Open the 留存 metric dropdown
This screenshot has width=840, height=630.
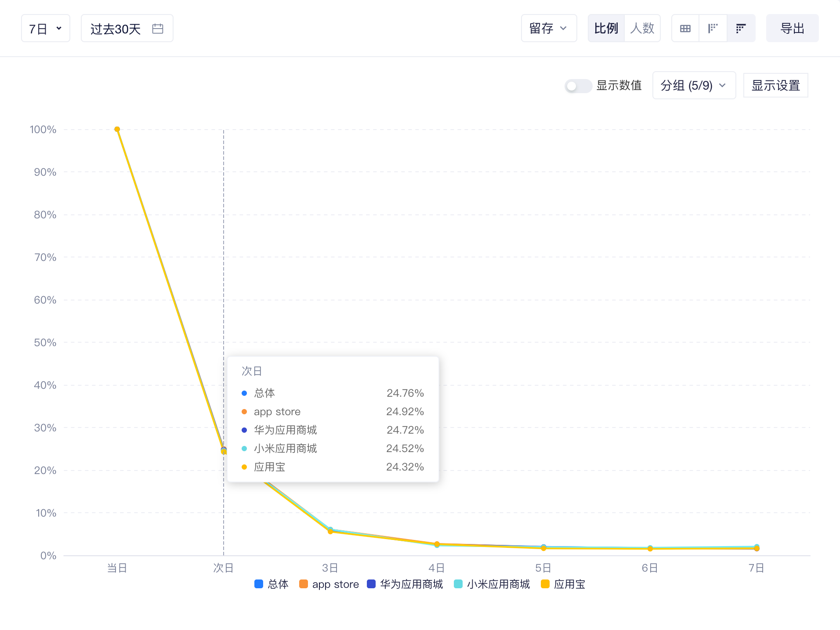coord(548,29)
